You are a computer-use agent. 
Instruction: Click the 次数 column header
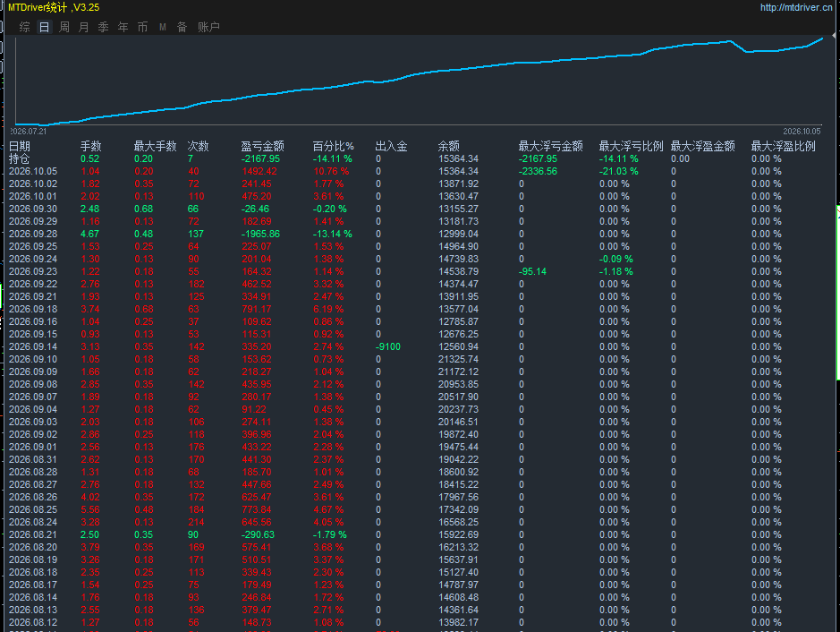click(199, 146)
